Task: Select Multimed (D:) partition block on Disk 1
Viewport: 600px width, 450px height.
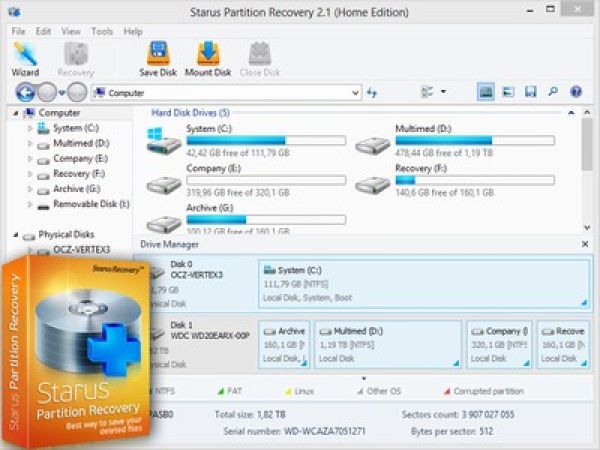Action: (x=388, y=345)
